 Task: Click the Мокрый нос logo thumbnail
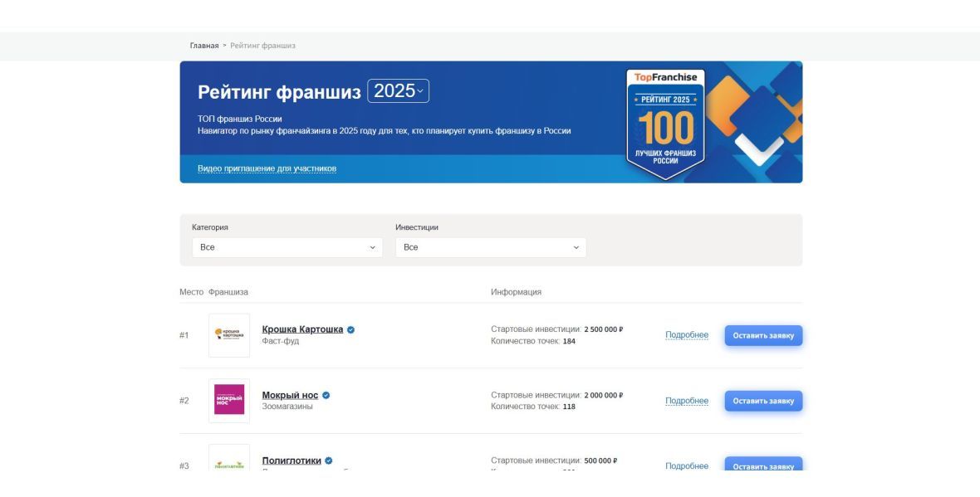coord(229,401)
